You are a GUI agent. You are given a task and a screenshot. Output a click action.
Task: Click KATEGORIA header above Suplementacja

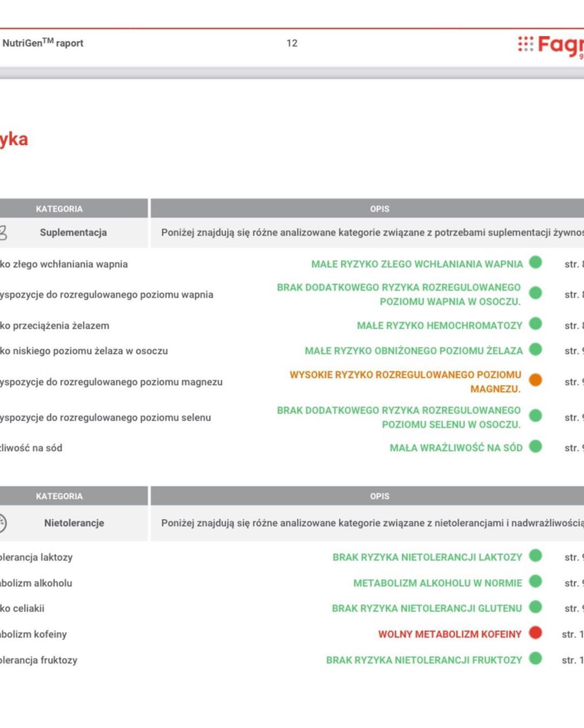(x=59, y=209)
